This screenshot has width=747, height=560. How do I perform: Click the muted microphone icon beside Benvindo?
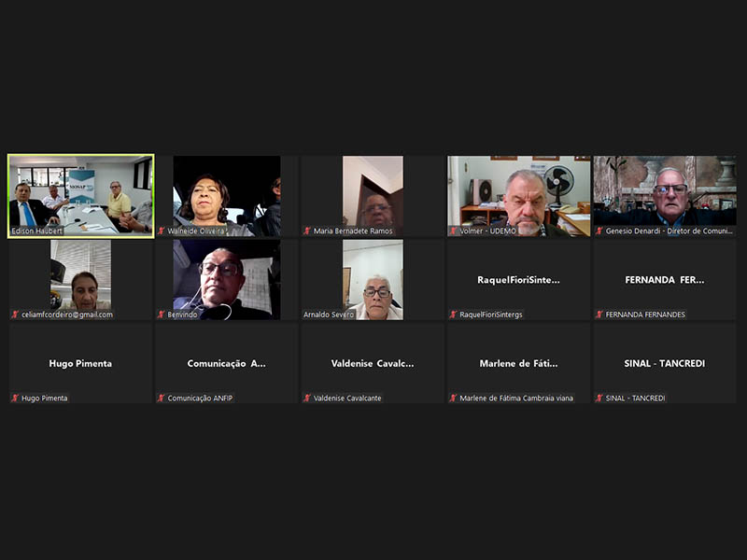pos(162,315)
